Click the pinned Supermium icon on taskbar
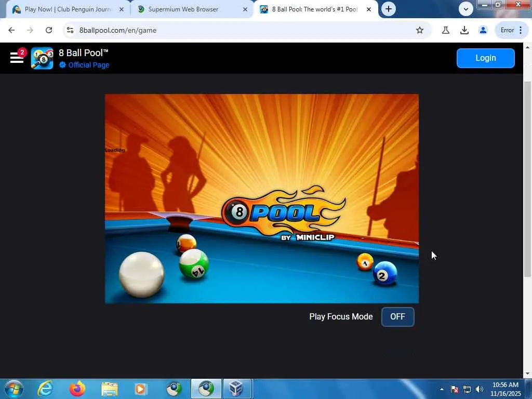This screenshot has height=399, width=532. [174, 389]
